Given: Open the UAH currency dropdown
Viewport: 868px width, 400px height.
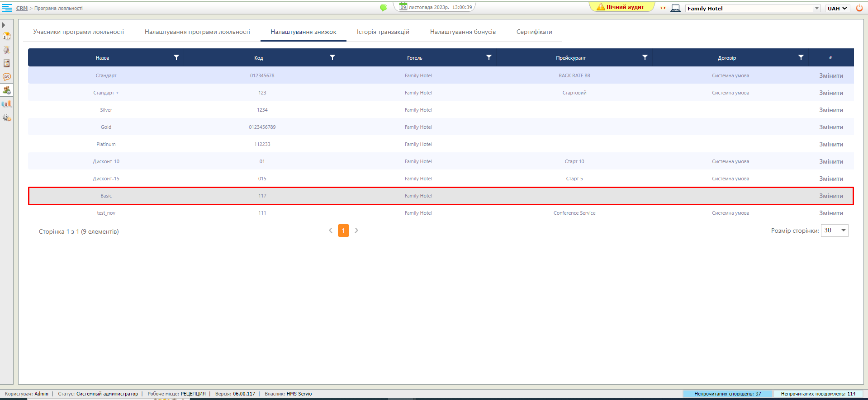Looking at the screenshot, I should (837, 9).
